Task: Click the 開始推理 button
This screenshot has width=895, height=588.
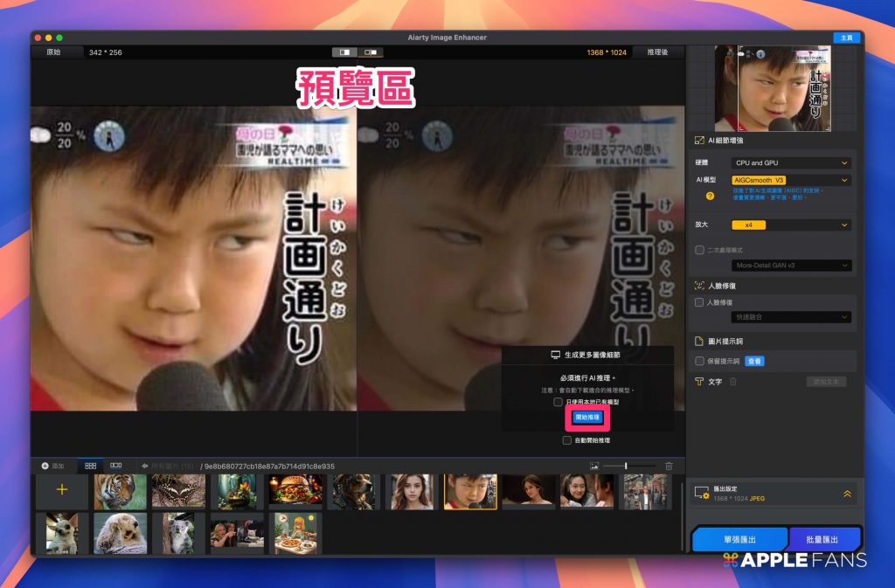Action: (587, 418)
